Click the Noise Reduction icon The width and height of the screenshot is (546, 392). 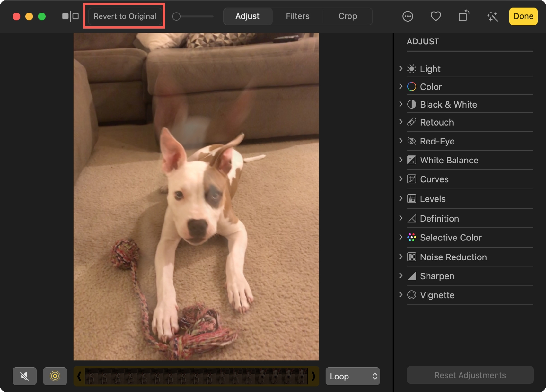tap(411, 257)
